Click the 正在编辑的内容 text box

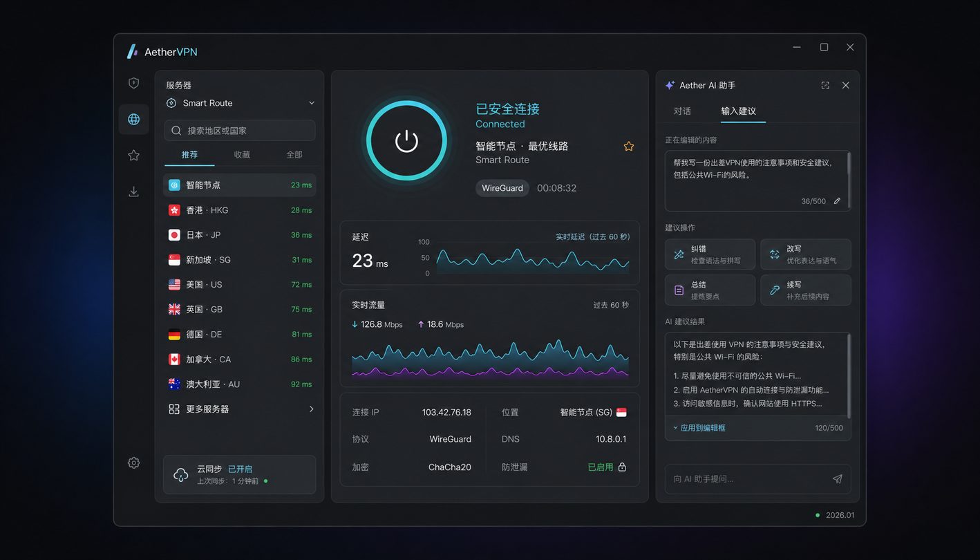(757, 180)
